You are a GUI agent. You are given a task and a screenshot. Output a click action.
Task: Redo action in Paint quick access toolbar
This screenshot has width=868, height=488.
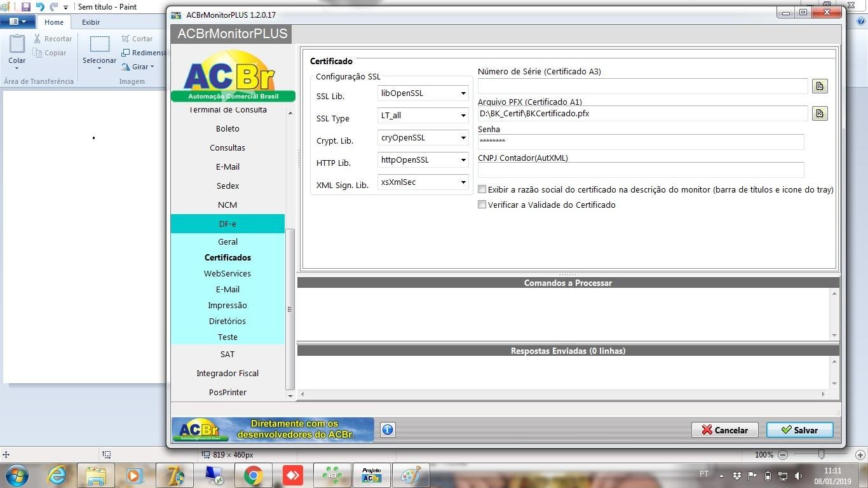pyautogui.click(x=53, y=7)
